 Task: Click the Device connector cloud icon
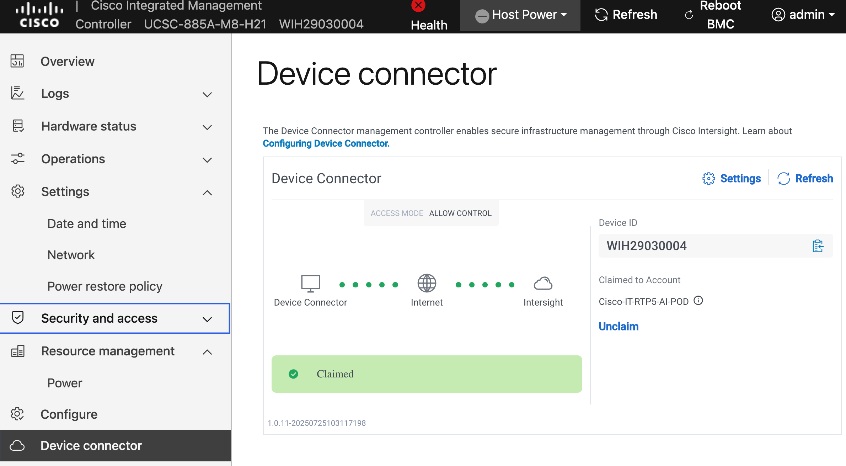point(17,446)
